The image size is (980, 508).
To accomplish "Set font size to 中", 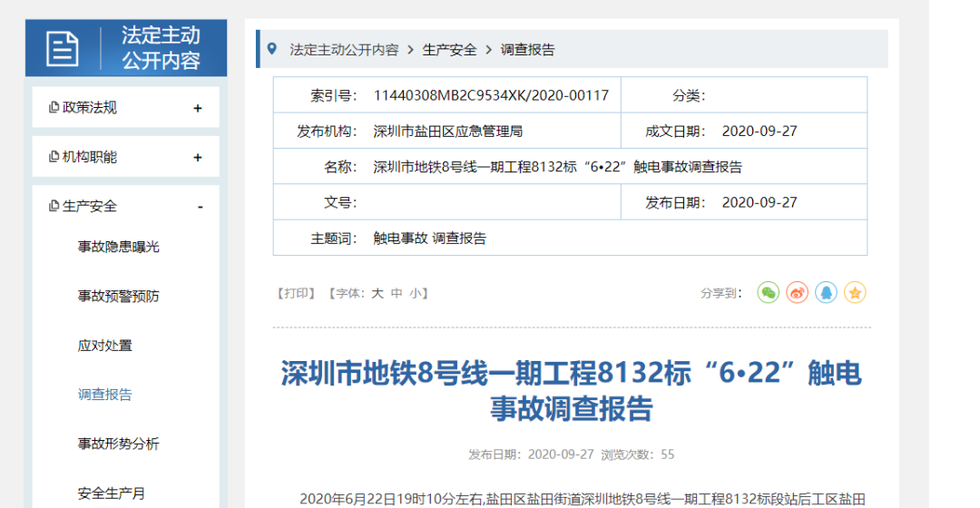I will (x=397, y=293).
